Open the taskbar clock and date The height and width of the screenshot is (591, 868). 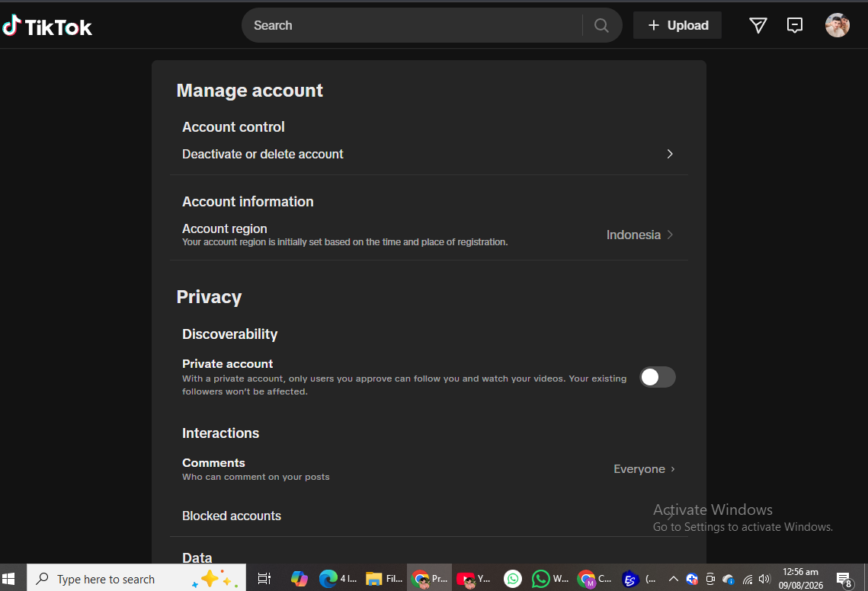(800, 579)
